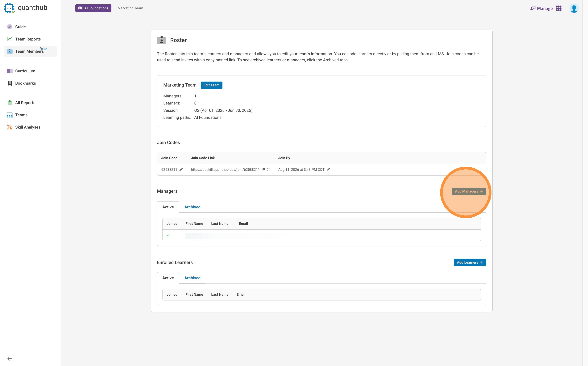Viewport: 588px width, 366px height.
Task: Collapse the sidebar with the back arrow
Action: (x=10, y=359)
